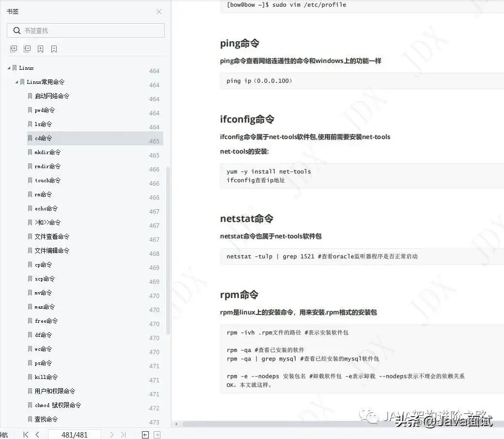This screenshot has width=504, height=439.
Task: Open the free命令 bookmark
Action: pyautogui.click(x=47, y=321)
